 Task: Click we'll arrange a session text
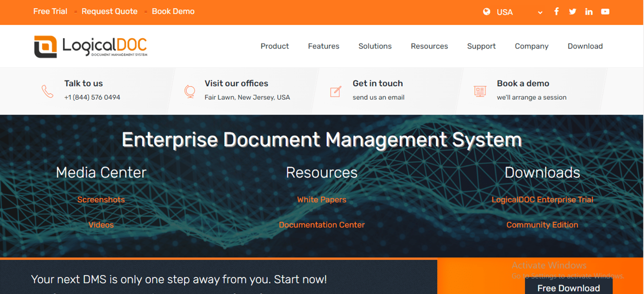click(x=532, y=98)
